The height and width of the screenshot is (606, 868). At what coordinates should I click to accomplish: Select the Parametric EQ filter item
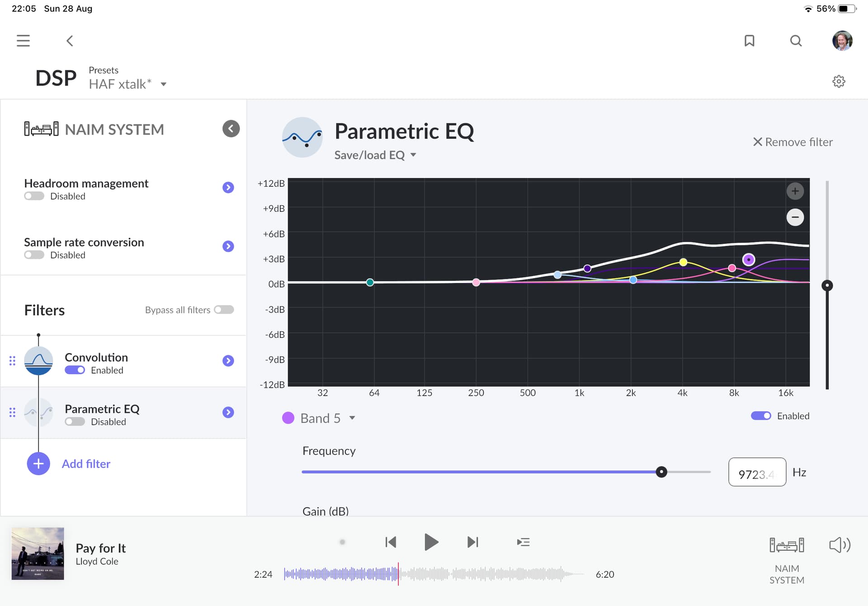pos(102,409)
